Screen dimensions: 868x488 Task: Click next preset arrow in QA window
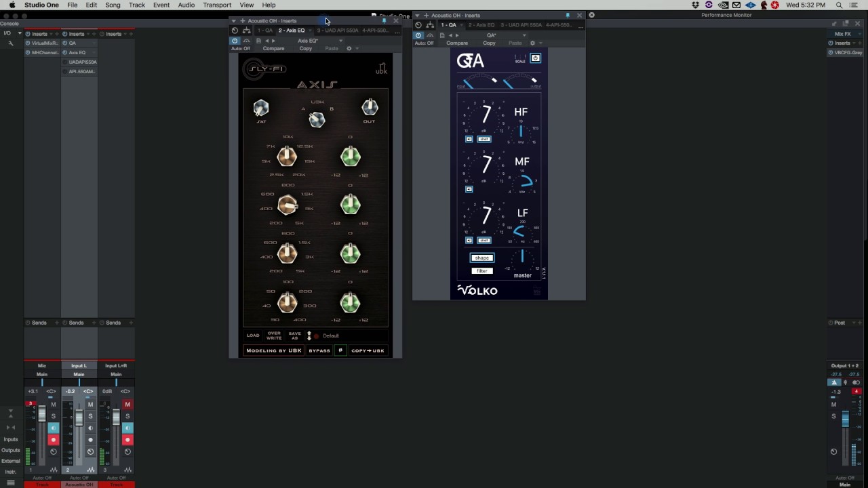coord(456,35)
